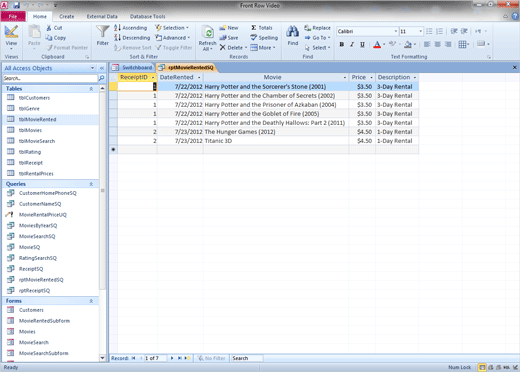
Task: Sort Descending in Sort & Filter
Action: pyautogui.click(x=132, y=38)
